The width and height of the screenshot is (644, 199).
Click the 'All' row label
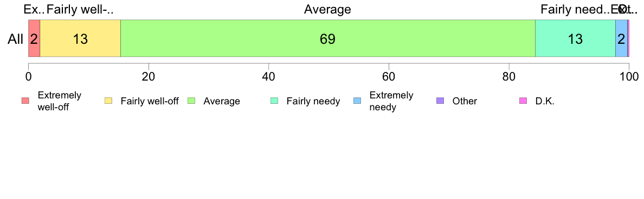[16, 39]
